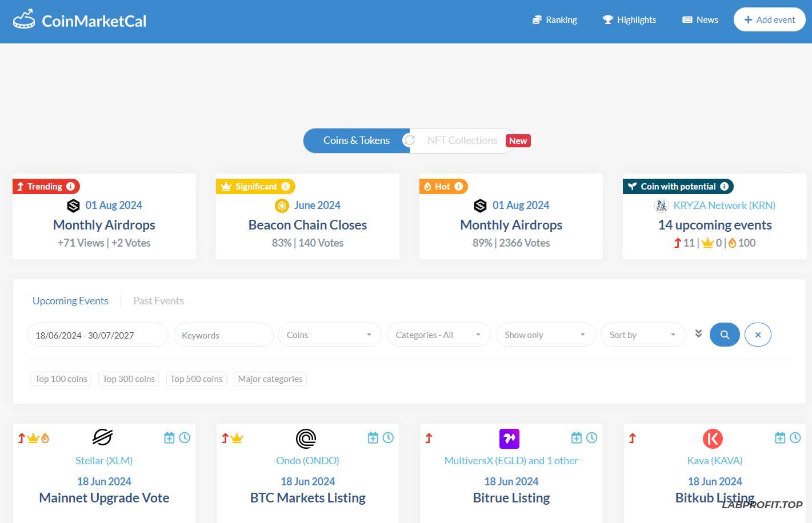The image size is (812, 523).
Task: Click the MultiversX purple logo icon
Action: pos(509,438)
